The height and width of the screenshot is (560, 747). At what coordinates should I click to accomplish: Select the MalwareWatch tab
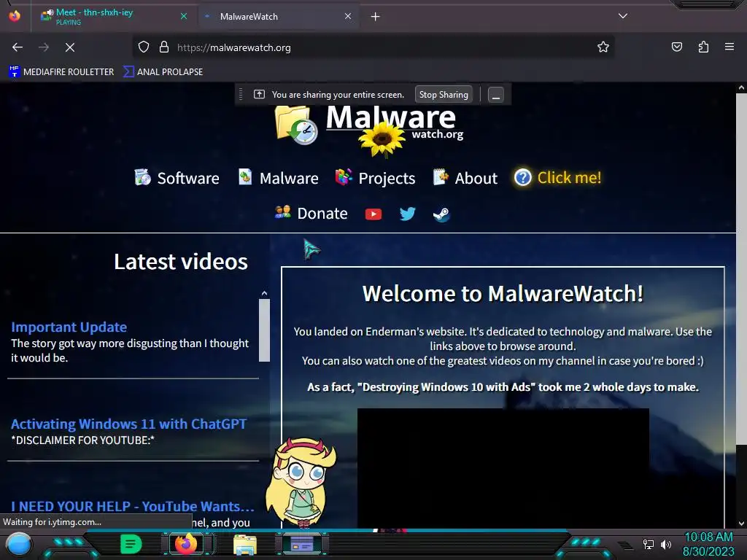pos(278,17)
